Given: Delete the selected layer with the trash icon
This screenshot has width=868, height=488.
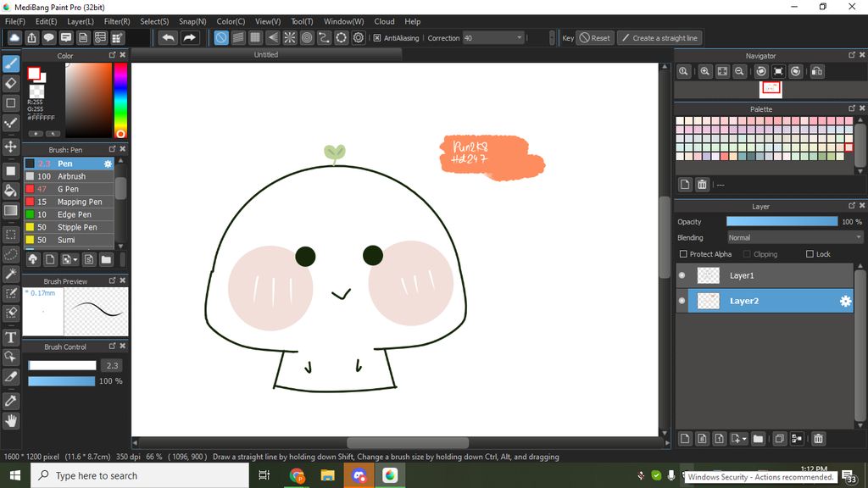Looking at the screenshot, I should coord(818,439).
